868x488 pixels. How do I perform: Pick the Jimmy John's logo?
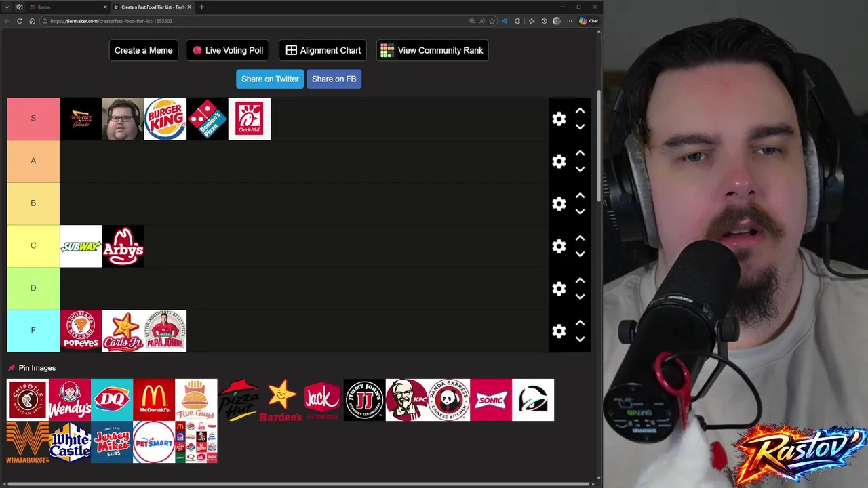[x=364, y=400]
